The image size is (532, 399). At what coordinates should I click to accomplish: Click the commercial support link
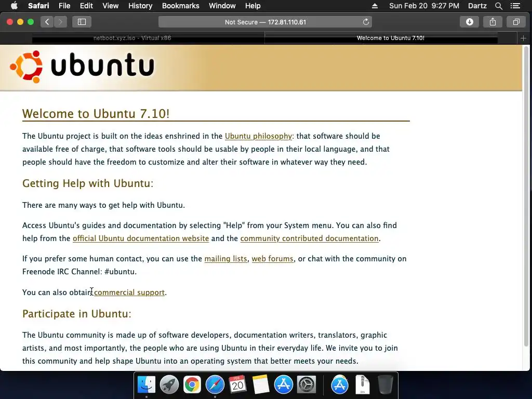(x=129, y=292)
